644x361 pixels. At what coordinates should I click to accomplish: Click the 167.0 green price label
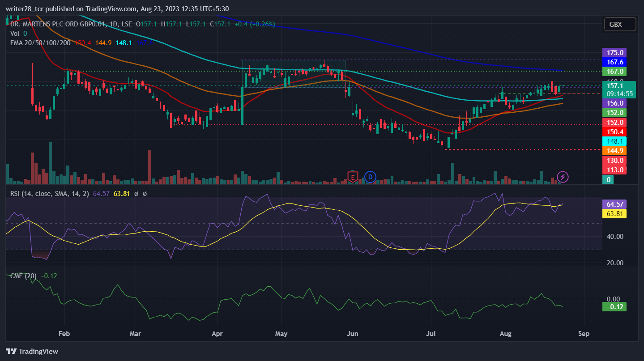[x=614, y=71]
